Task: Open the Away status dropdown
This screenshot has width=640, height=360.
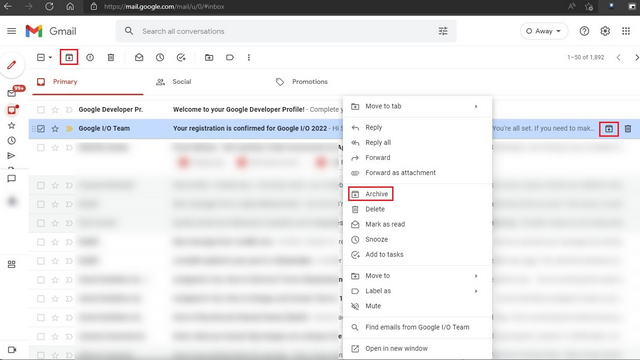Action: [x=544, y=31]
